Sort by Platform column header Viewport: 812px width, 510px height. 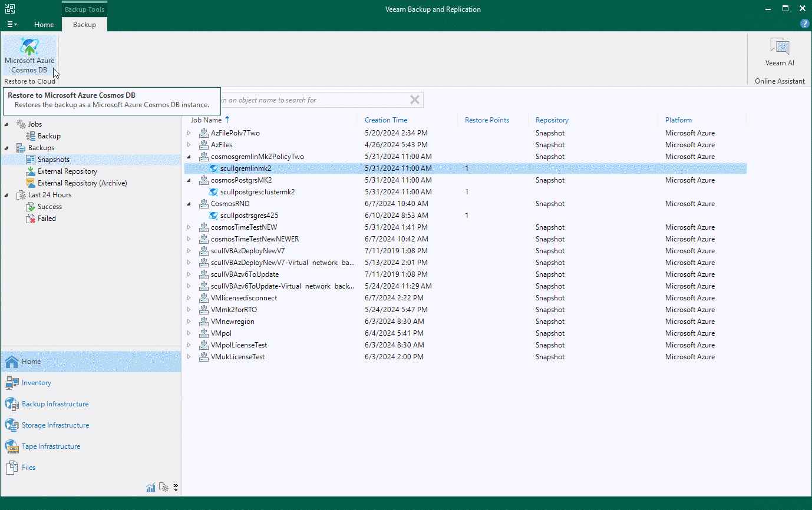point(678,120)
